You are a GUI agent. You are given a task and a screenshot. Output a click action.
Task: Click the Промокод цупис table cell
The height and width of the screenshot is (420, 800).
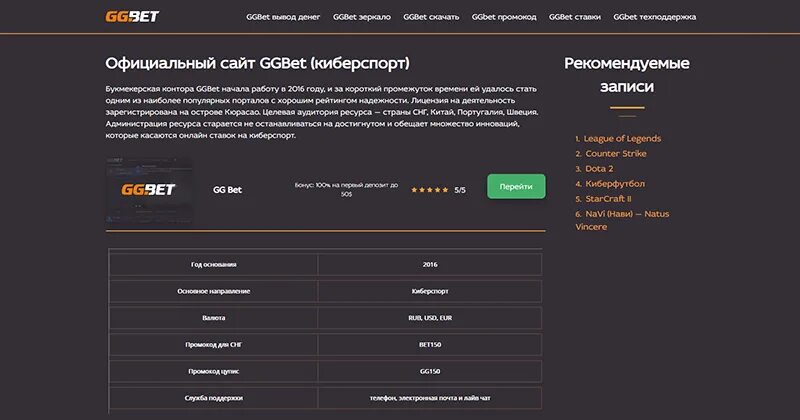point(213,372)
